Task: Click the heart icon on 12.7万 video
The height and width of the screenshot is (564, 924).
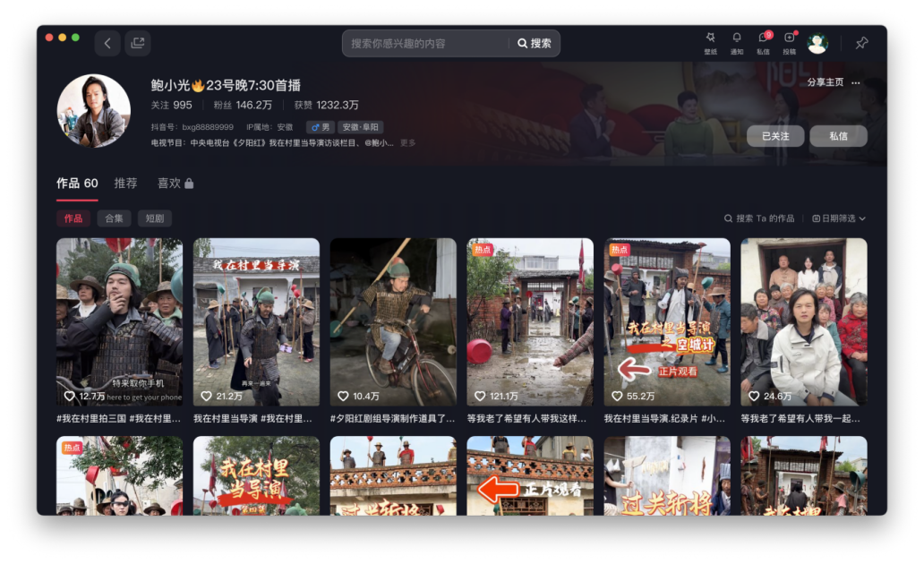Action: click(x=70, y=396)
